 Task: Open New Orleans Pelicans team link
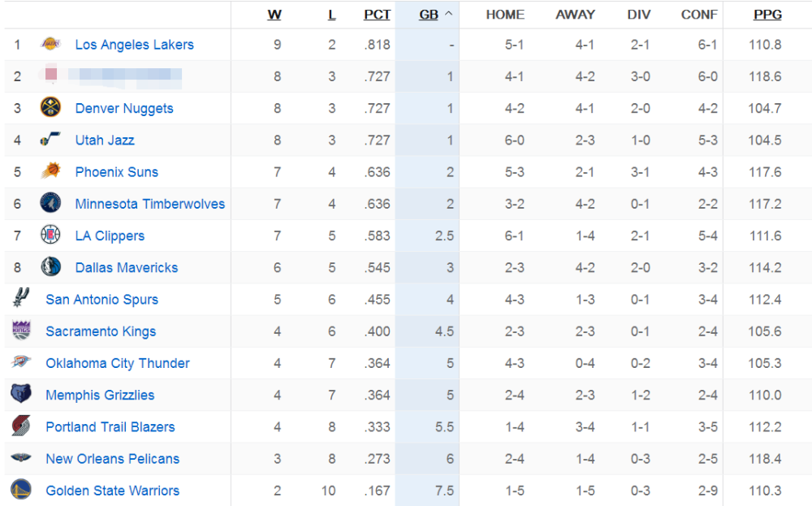(x=112, y=459)
